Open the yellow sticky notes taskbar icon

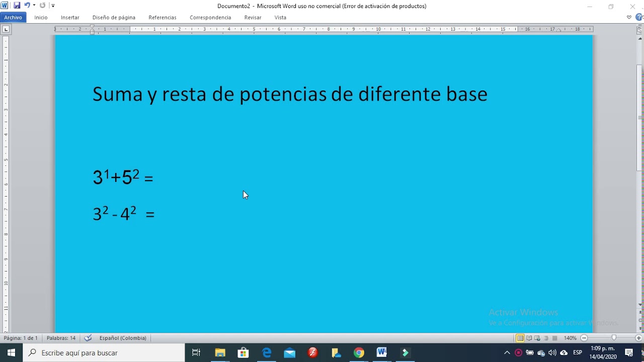coord(336,352)
